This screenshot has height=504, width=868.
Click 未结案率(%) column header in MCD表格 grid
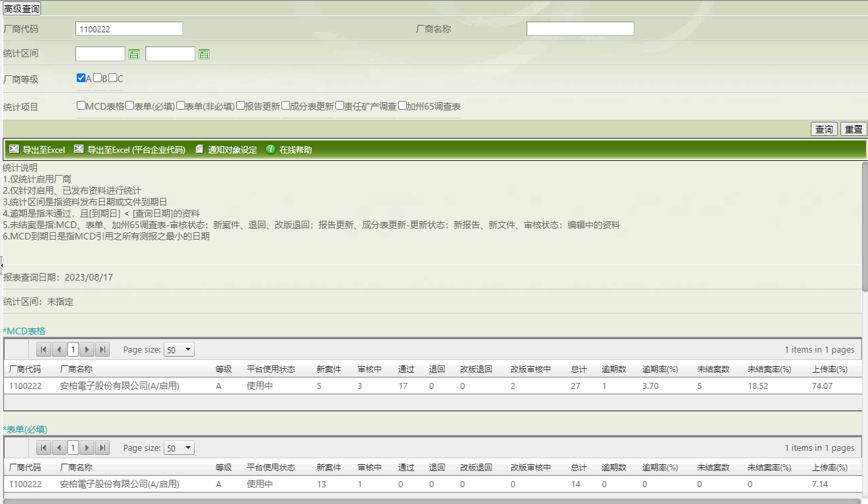click(x=769, y=369)
